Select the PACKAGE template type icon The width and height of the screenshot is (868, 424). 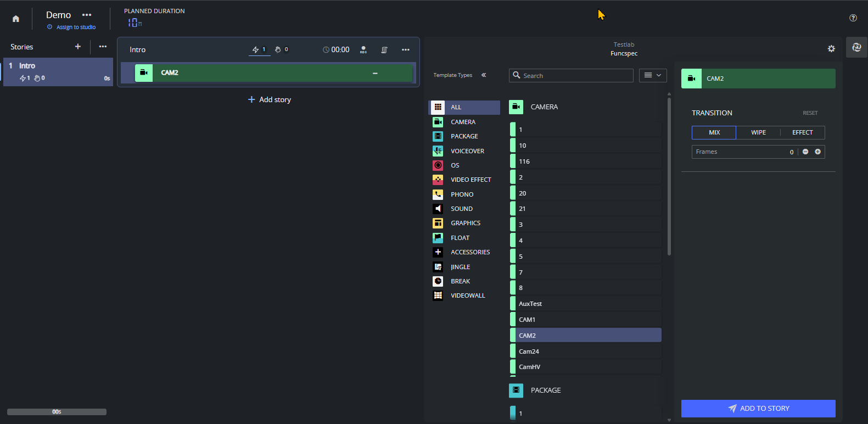pos(438,136)
